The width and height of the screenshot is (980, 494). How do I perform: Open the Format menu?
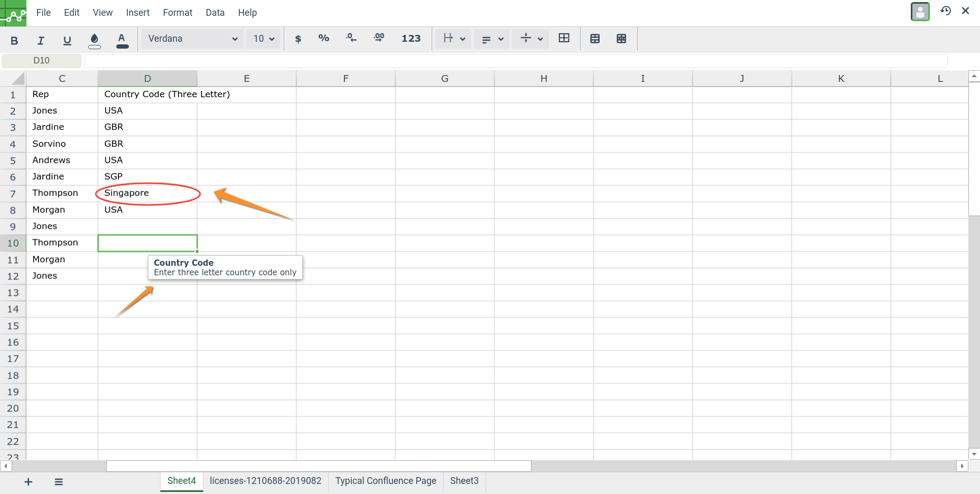[x=178, y=13]
